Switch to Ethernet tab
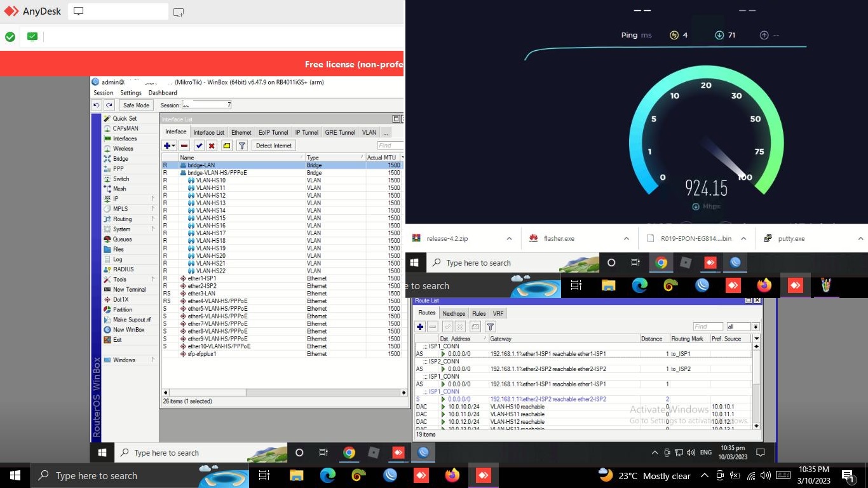Viewport: 868px width, 488px height. (x=241, y=132)
